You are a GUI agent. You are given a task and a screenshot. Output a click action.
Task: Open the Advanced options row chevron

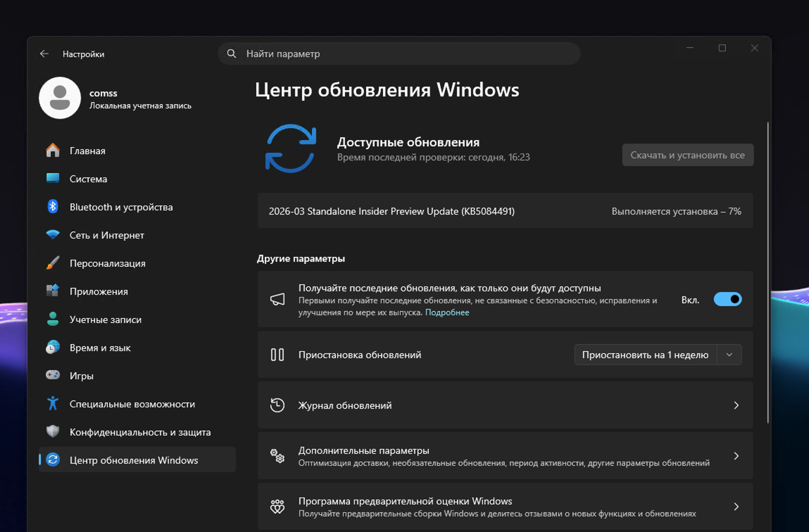pos(736,456)
